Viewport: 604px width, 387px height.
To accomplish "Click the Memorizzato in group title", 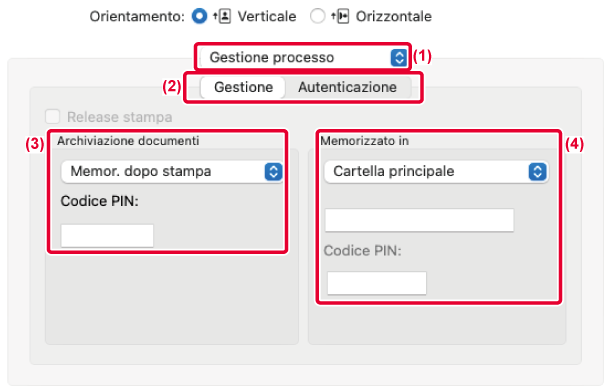I will (x=364, y=141).
